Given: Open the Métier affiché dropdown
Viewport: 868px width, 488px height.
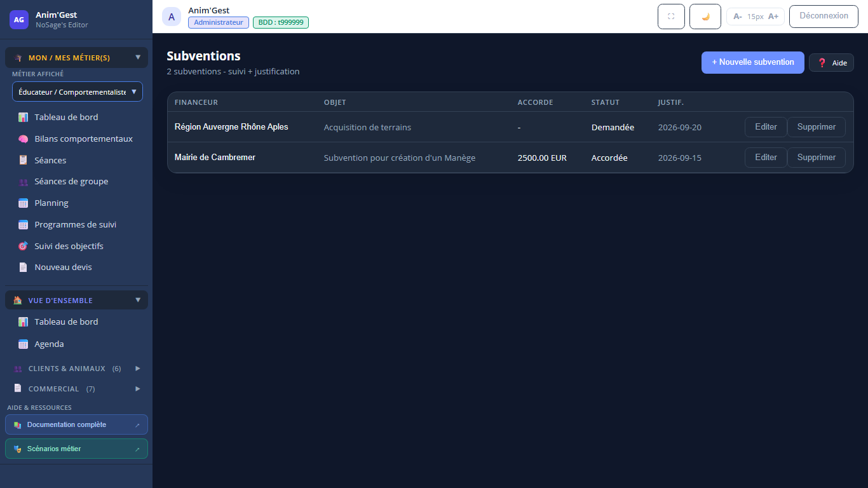Looking at the screenshot, I should pos(78,91).
